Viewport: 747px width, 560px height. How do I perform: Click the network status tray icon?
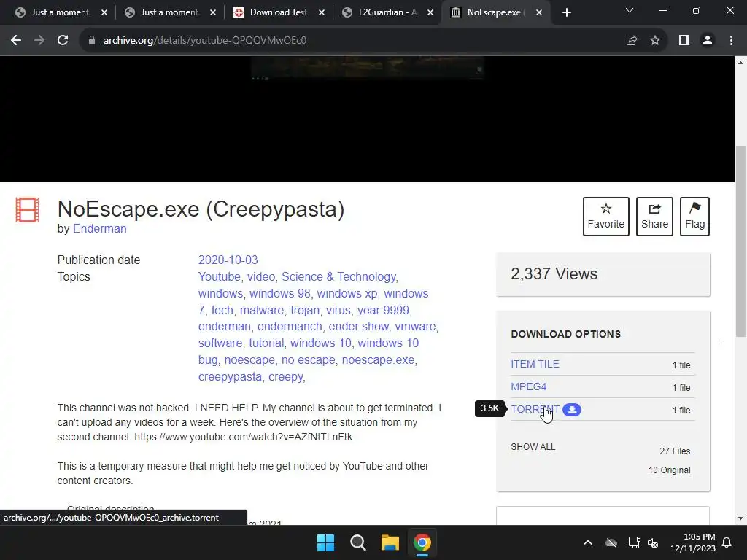tap(634, 542)
